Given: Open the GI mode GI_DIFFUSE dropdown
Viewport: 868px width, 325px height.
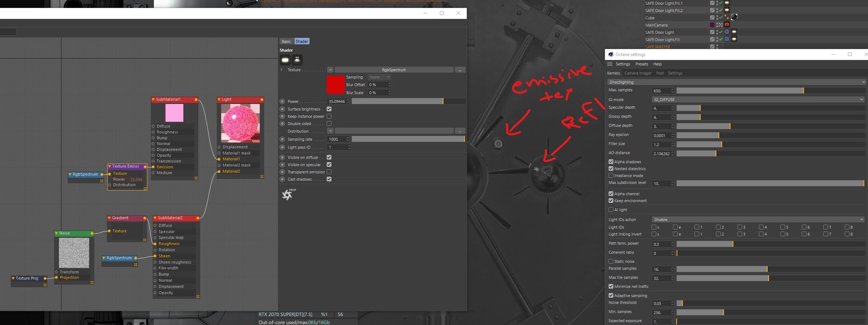Looking at the screenshot, I should [758, 100].
